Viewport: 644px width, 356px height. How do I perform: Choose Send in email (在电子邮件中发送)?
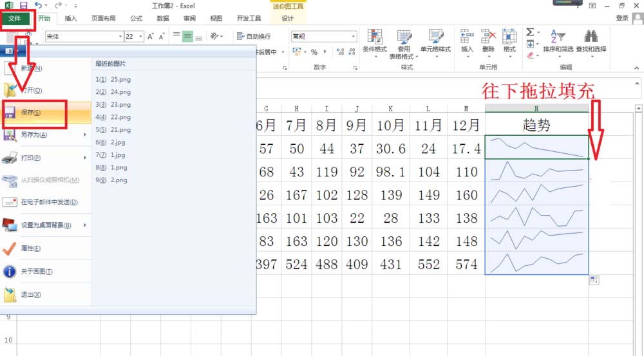click(46, 202)
